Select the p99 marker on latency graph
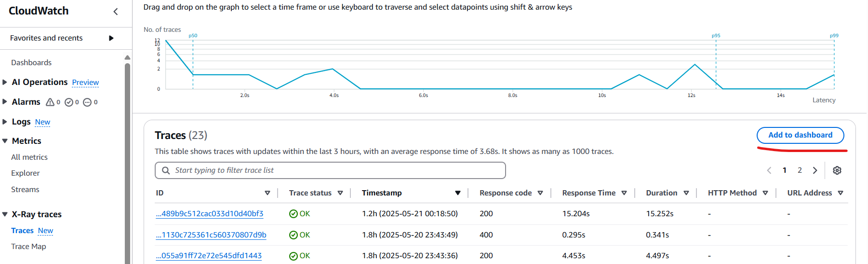Screen dimensions: 868x264 (834, 36)
